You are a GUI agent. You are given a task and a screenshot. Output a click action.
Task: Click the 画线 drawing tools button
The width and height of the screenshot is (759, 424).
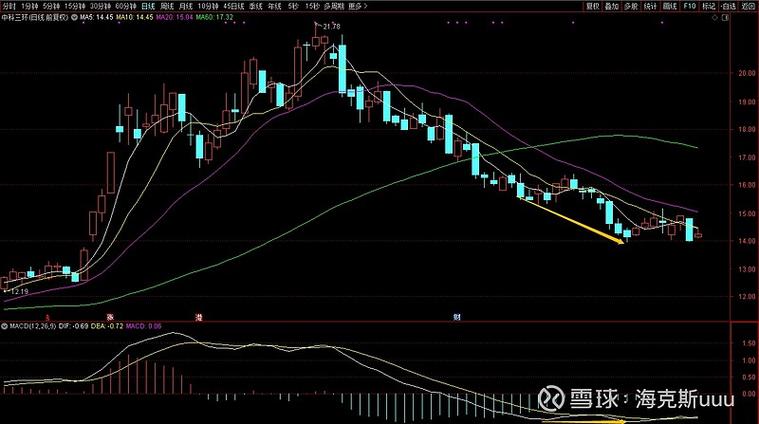(x=669, y=6)
